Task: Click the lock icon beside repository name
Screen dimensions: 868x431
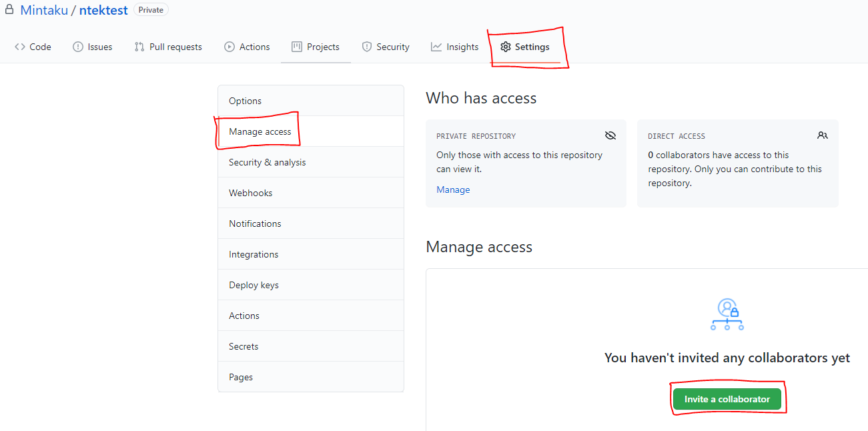Action: [x=9, y=9]
